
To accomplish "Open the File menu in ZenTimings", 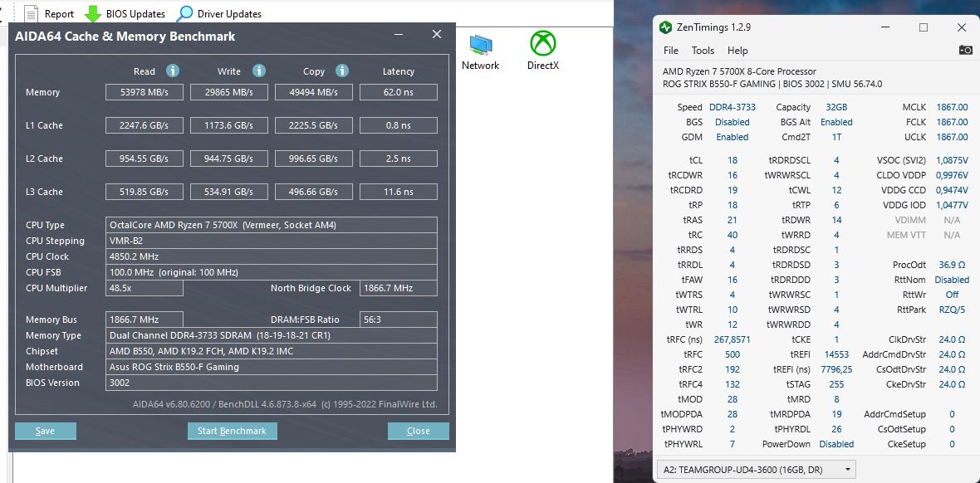I will (670, 50).
